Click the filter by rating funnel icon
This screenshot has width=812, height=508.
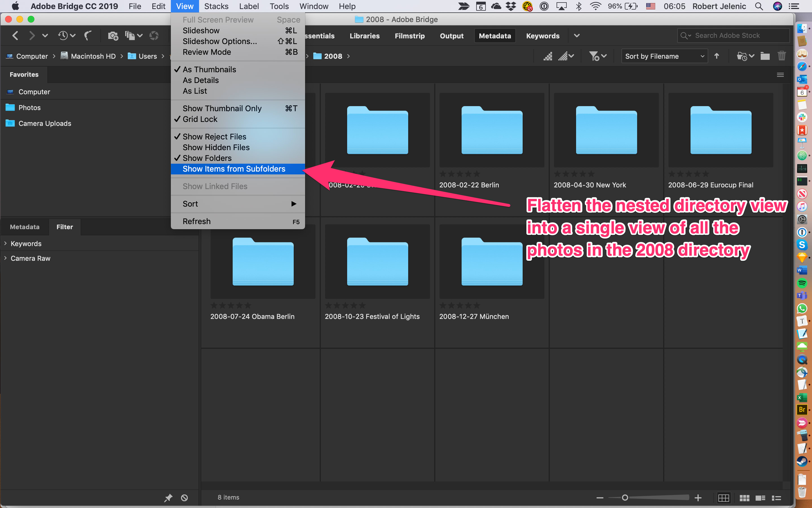(594, 56)
